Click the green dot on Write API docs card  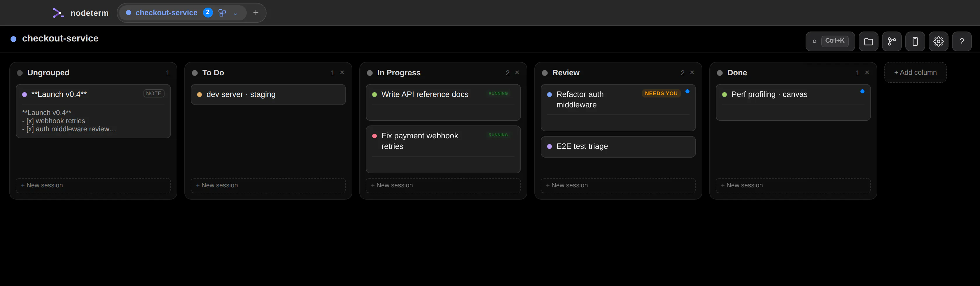pos(374,95)
